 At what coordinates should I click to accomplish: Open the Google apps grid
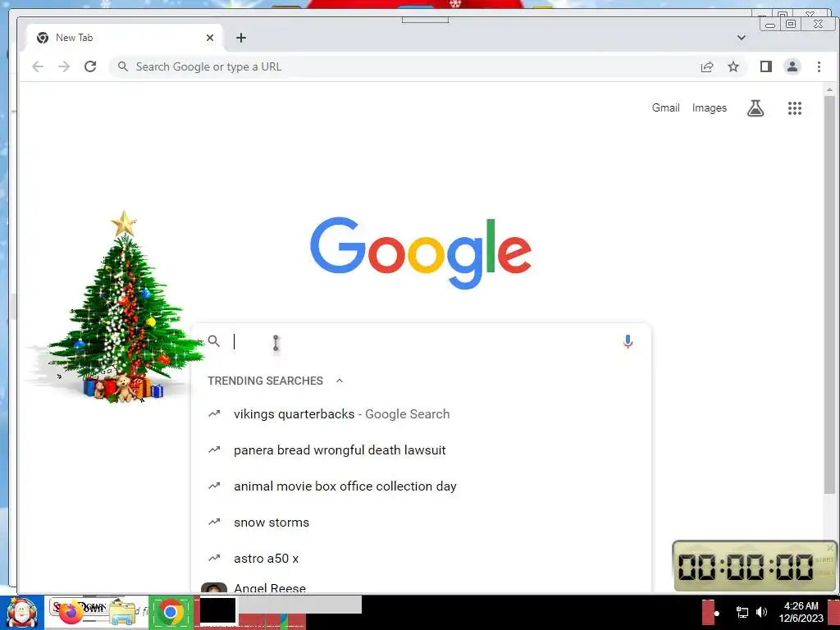coord(795,108)
